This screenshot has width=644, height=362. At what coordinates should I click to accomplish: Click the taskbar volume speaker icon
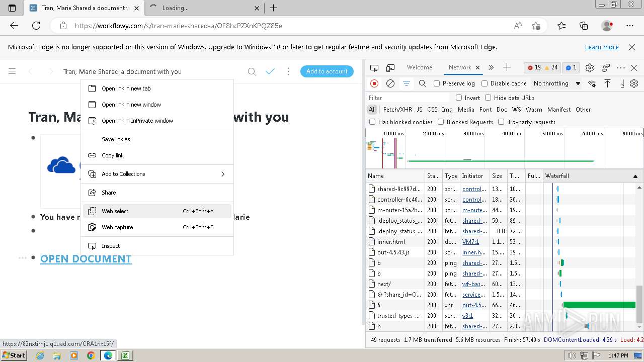[x=572, y=355]
